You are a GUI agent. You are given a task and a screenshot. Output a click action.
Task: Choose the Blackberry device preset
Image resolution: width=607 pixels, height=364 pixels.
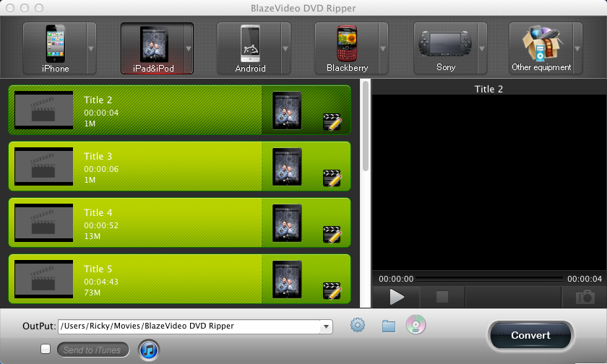(347, 48)
